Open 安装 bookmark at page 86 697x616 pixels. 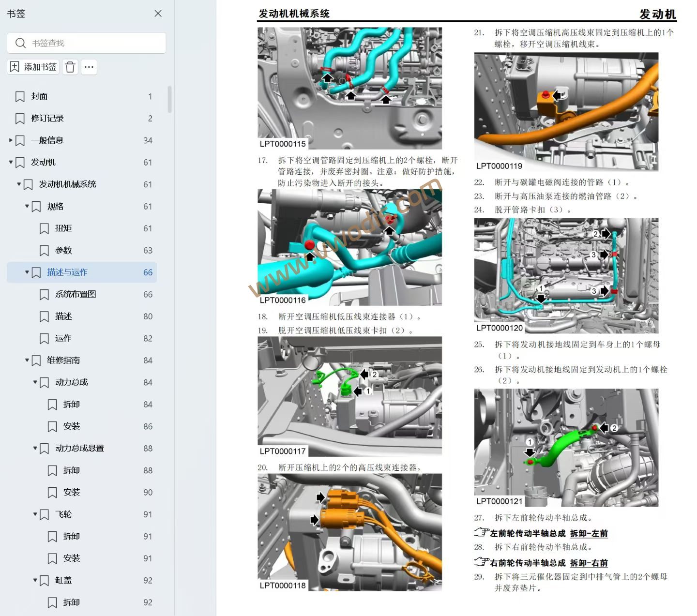(x=72, y=426)
